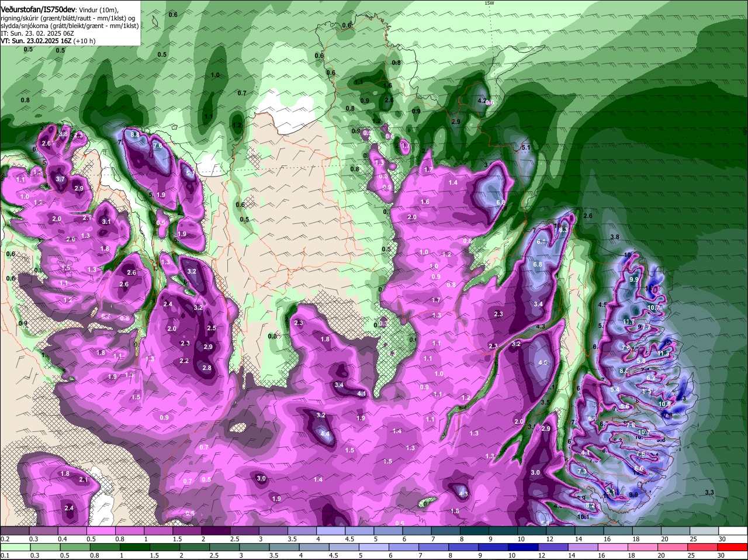748x560 pixels.
Task: Click the '15W' longitude label
Action: point(489,3)
